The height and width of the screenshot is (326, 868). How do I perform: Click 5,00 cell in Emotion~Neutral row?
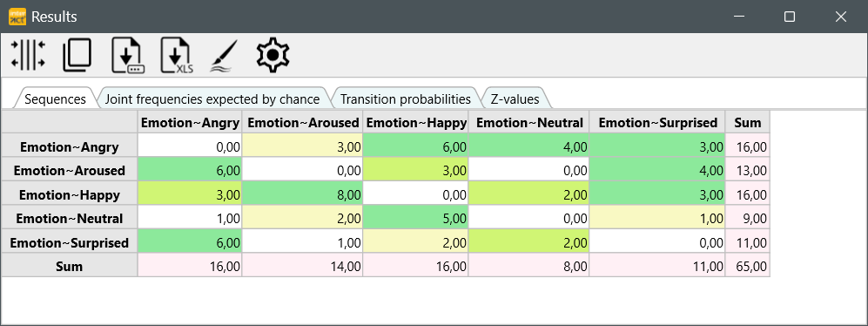(415, 219)
